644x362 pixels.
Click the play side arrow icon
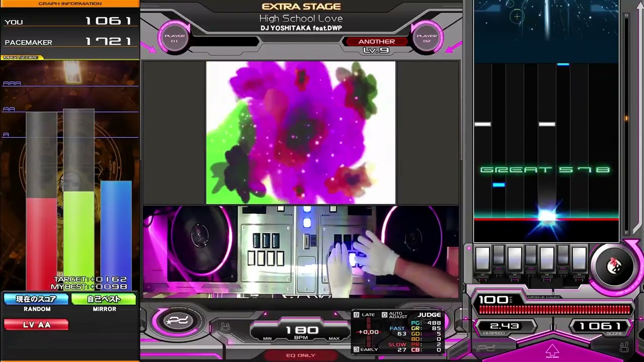[x=552, y=350]
